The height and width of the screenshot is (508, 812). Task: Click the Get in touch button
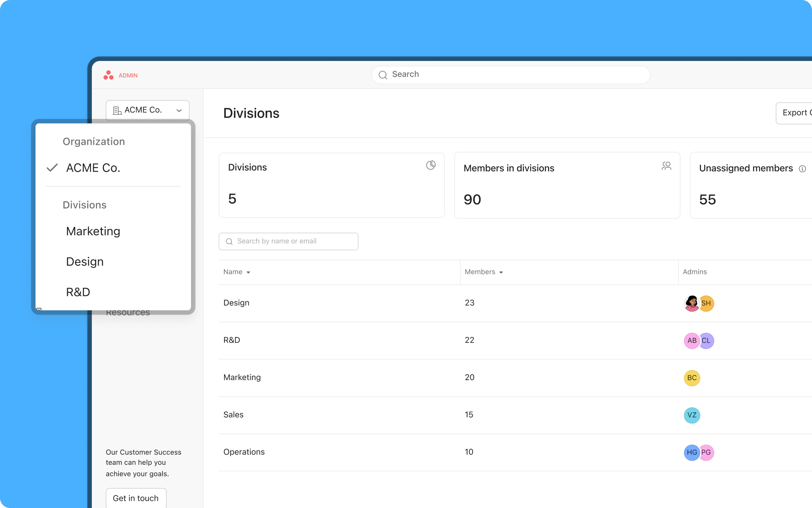[x=136, y=498]
